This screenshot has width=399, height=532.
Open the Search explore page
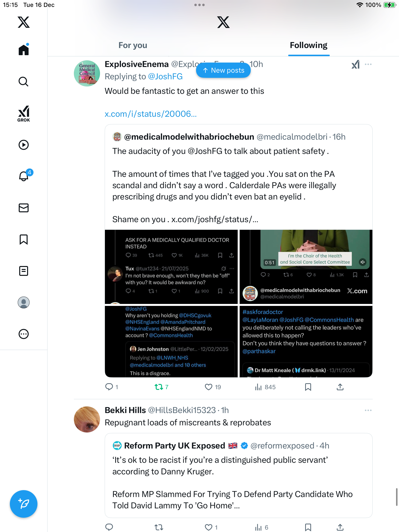click(24, 82)
